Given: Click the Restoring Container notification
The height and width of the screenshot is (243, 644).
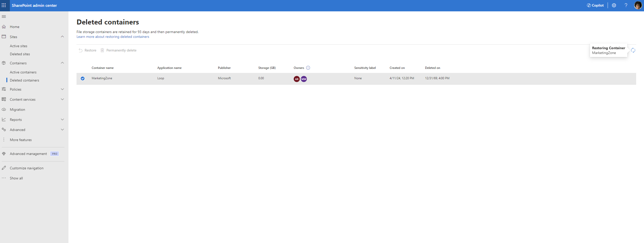Looking at the screenshot, I should click(609, 50).
